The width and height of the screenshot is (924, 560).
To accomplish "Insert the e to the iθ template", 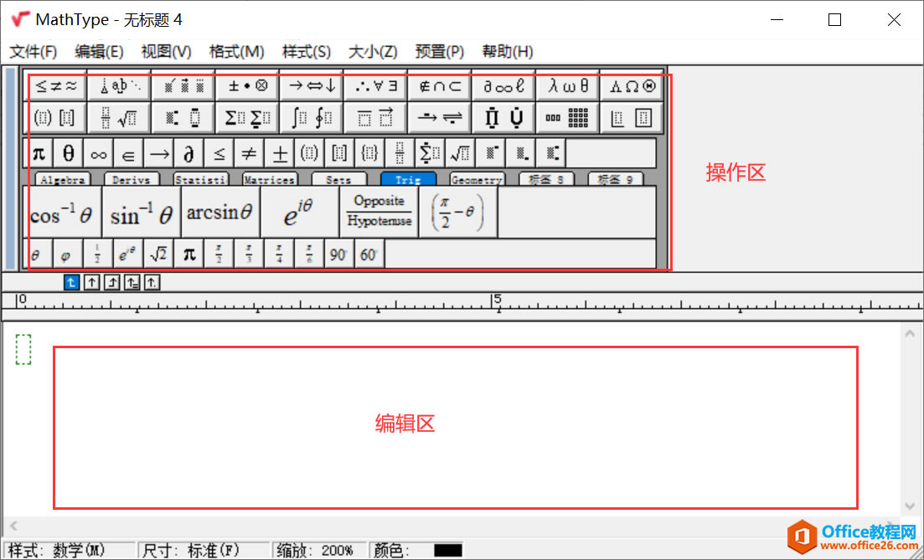I will point(299,211).
